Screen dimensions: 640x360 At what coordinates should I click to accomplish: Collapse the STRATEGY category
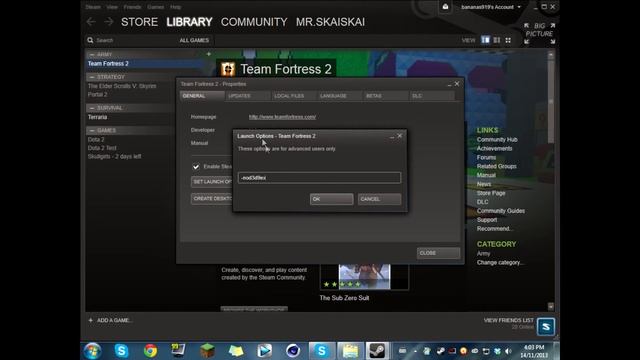91,77
